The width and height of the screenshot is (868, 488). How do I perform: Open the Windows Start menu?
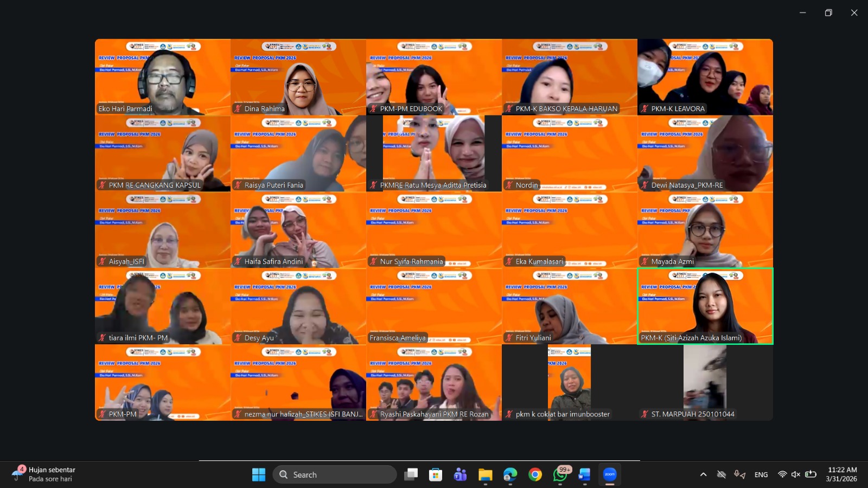point(259,474)
